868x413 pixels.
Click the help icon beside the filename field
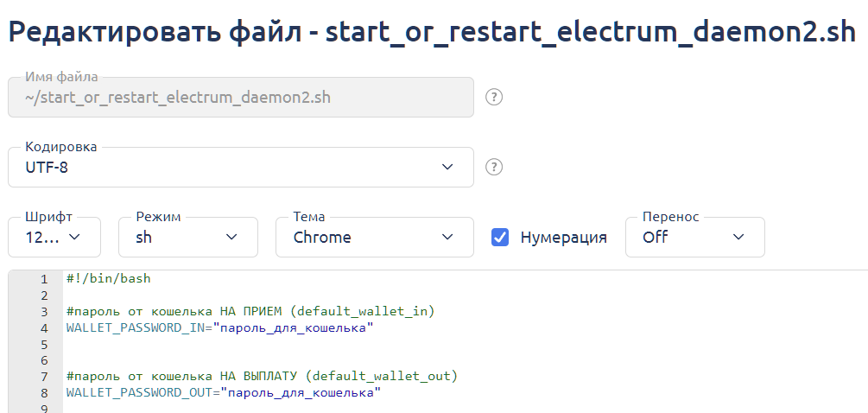pos(494,97)
